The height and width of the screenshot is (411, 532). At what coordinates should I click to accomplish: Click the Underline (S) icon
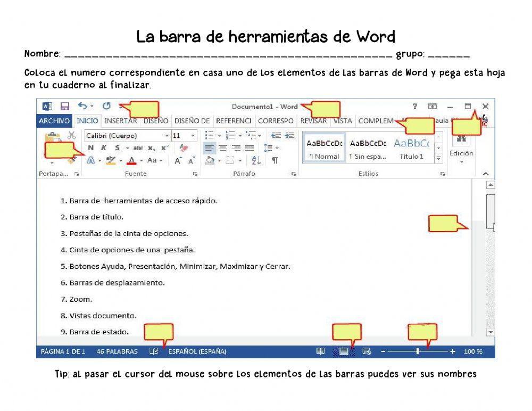click(x=117, y=148)
